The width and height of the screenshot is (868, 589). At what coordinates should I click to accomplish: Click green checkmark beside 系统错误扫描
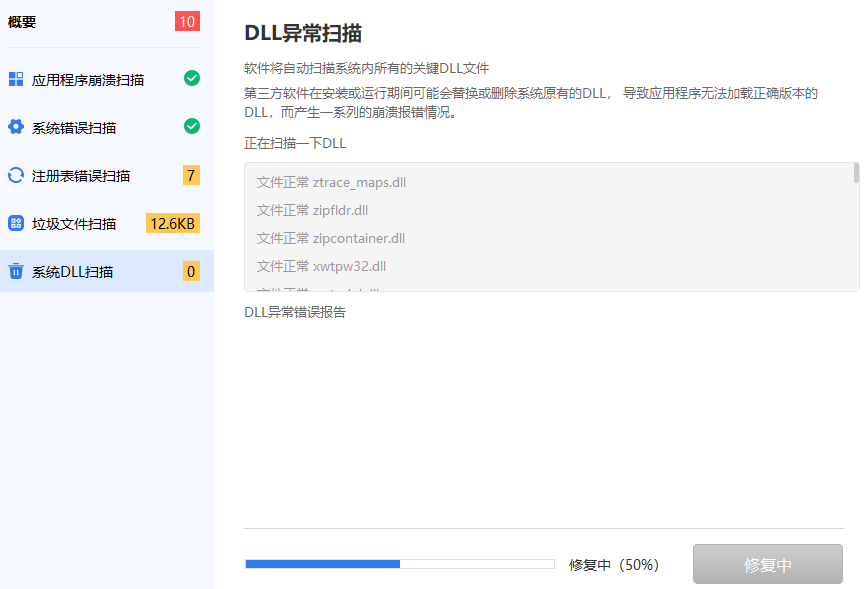(x=192, y=126)
